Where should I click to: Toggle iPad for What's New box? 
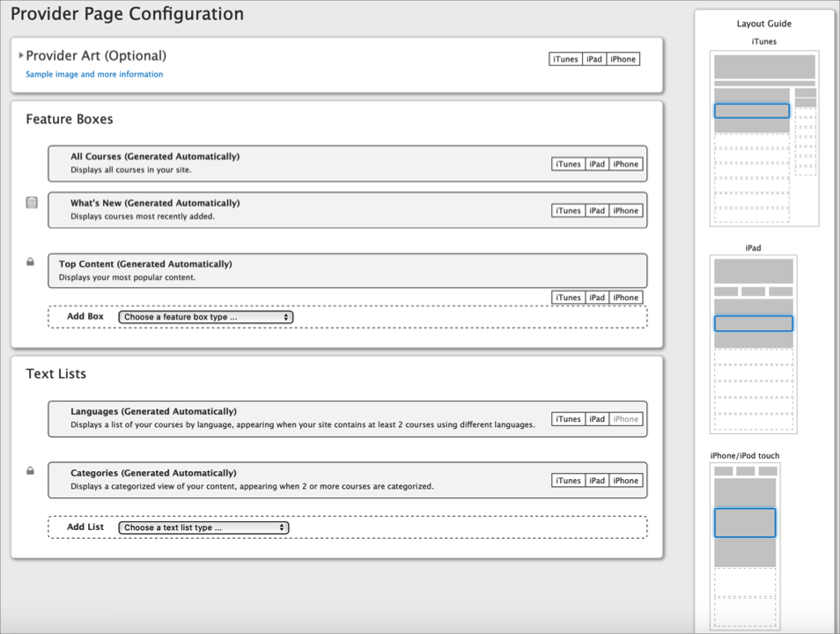point(597,210)
